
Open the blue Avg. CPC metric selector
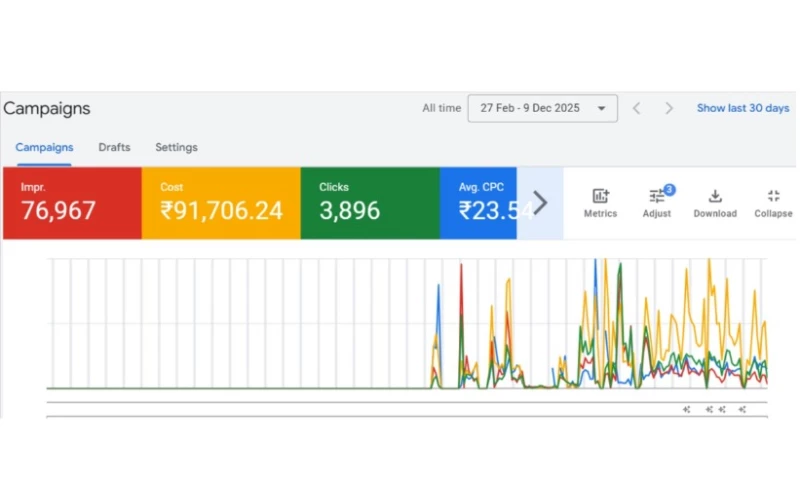(478, 203)
